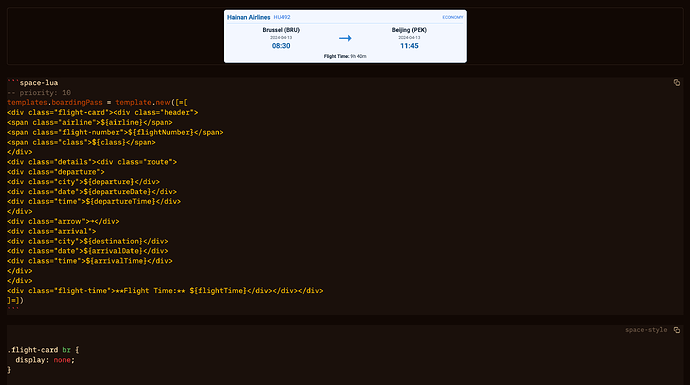Click the ${flightNumber} span line

click(x=115, y=132)
